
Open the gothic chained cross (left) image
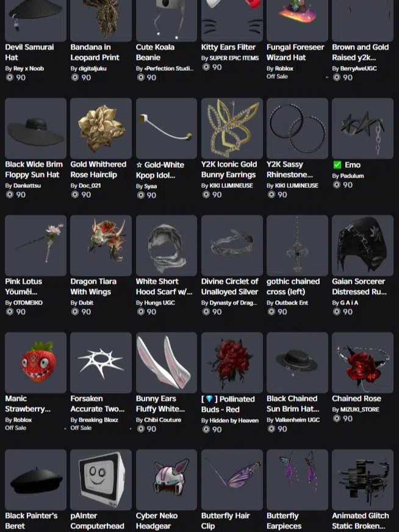297,245
